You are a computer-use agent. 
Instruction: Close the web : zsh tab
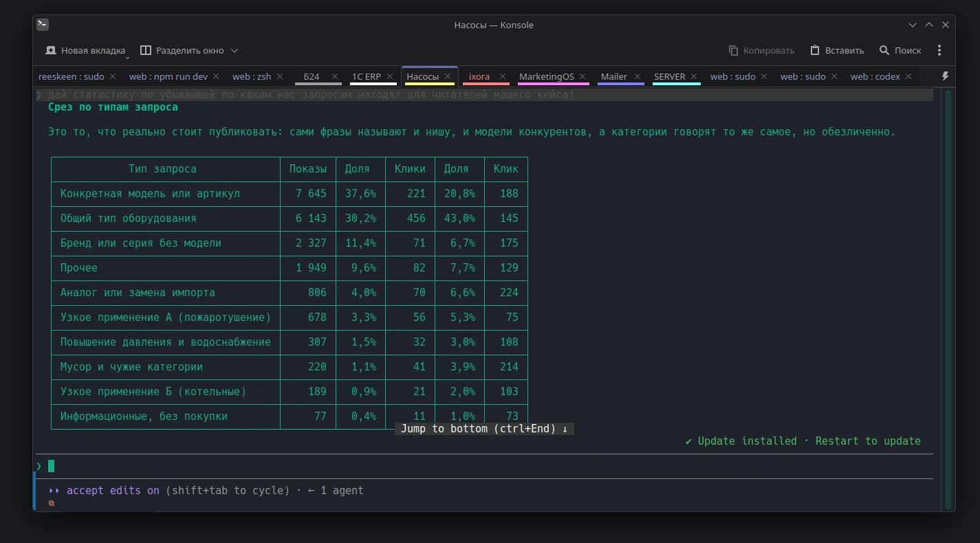coord(280,76)
